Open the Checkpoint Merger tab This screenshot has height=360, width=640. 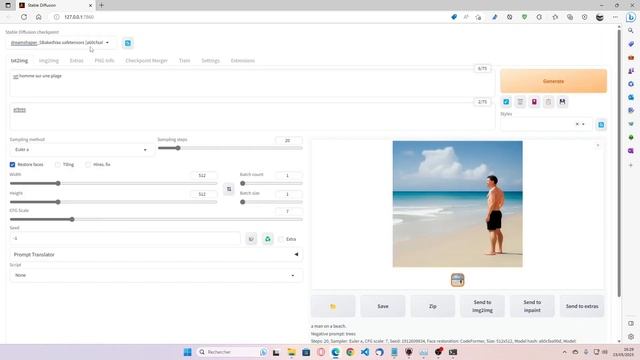tap(147, 60)
